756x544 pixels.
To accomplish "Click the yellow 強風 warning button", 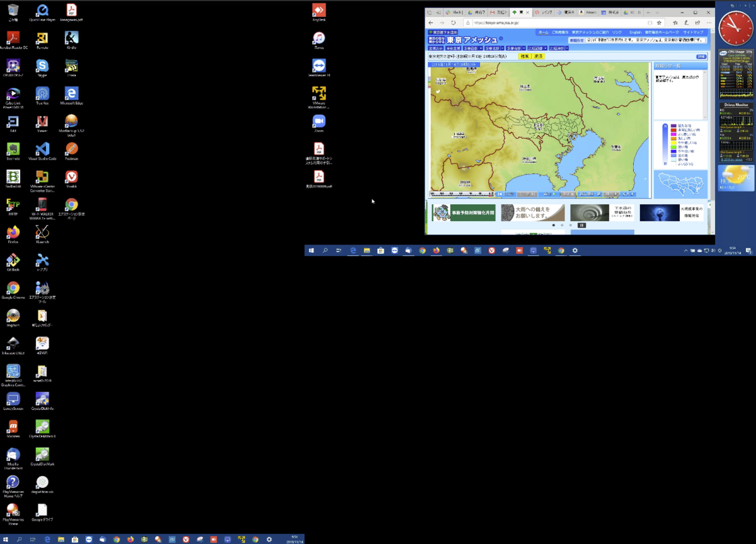I will 524,56.
